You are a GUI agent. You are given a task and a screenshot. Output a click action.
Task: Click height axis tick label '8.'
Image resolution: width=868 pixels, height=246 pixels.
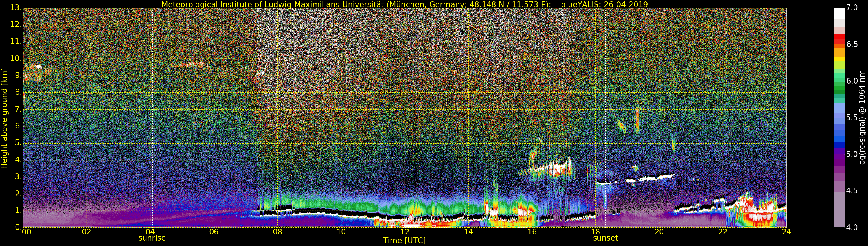pos(18,92)
